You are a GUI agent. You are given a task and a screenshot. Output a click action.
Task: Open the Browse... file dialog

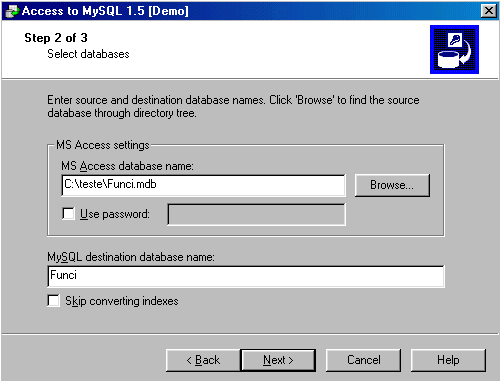(x=392, y=185)
